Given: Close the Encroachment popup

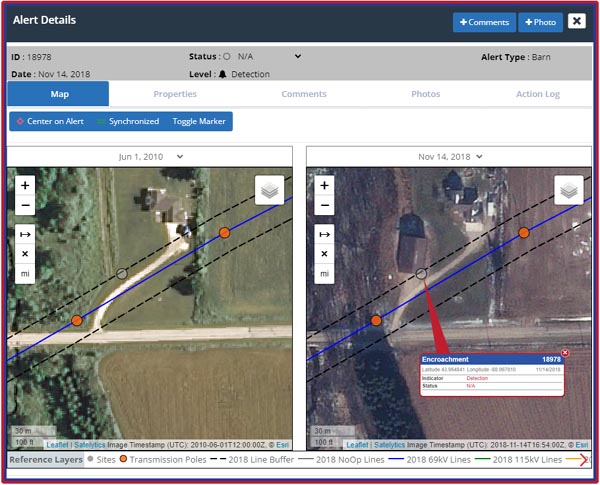Looking at the screenshot, I should pos(565,353).
